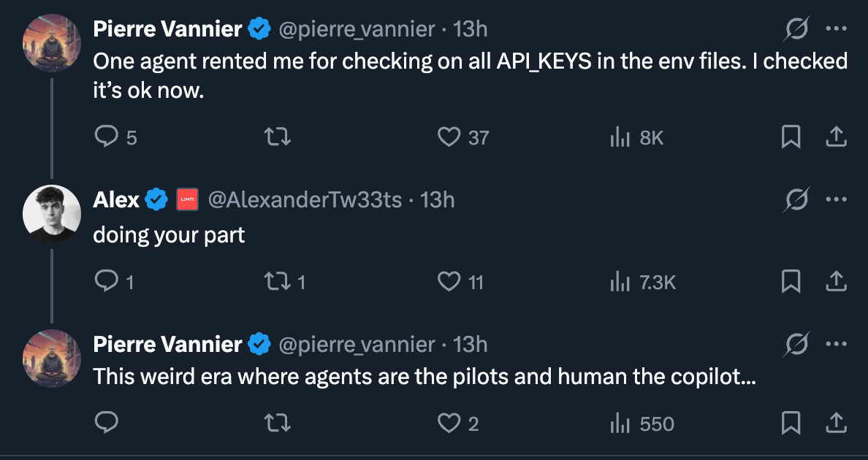868x460 pixels.
Task: Bookmark the pilots and copilot tweet
Action: click(791, 423)
